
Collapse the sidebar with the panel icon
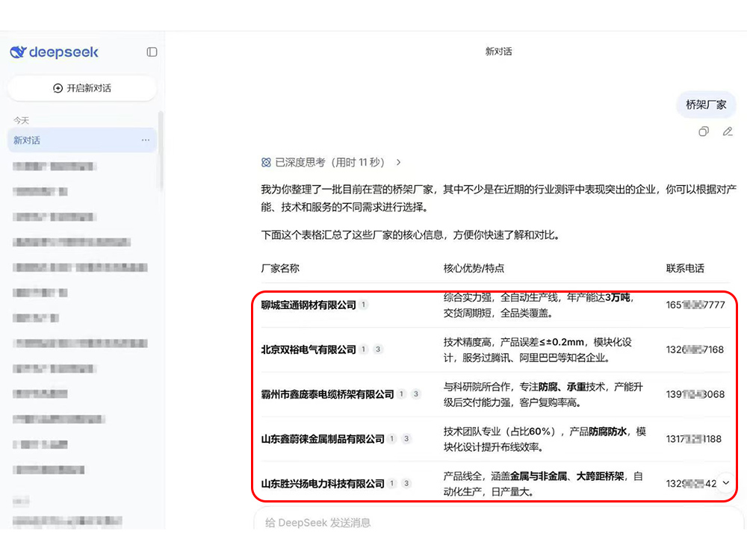[x=152, y=52]
